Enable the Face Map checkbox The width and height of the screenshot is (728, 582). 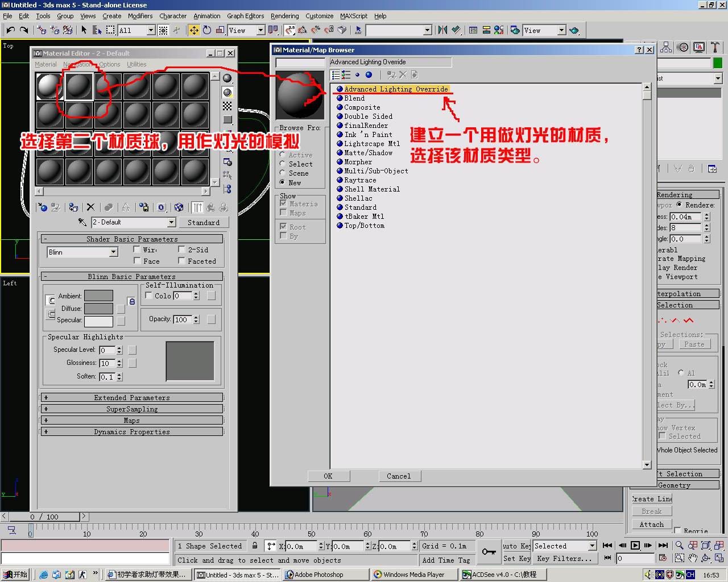coord(137,260)
